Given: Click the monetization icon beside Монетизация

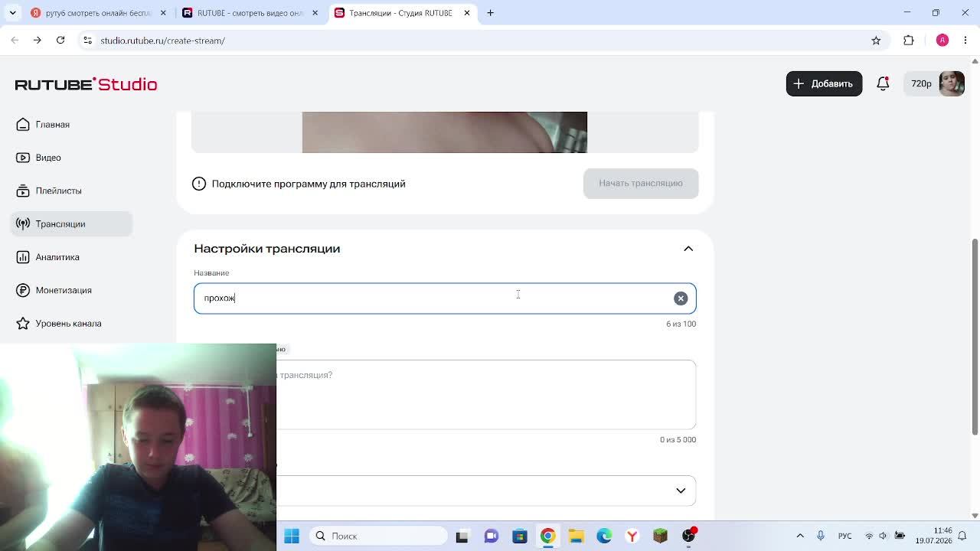Looking at the screenshot, I should pos(23,290).
